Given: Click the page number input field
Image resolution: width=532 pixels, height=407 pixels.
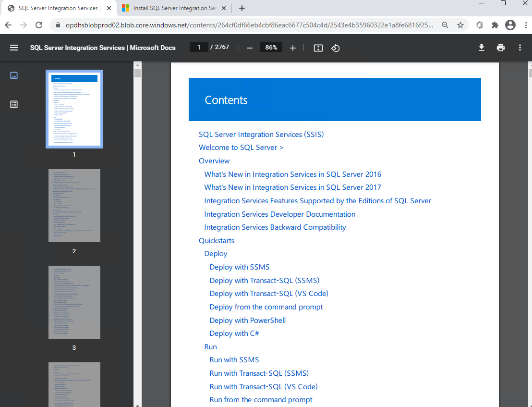Looking at the screenshot, I should coord(199,48).
